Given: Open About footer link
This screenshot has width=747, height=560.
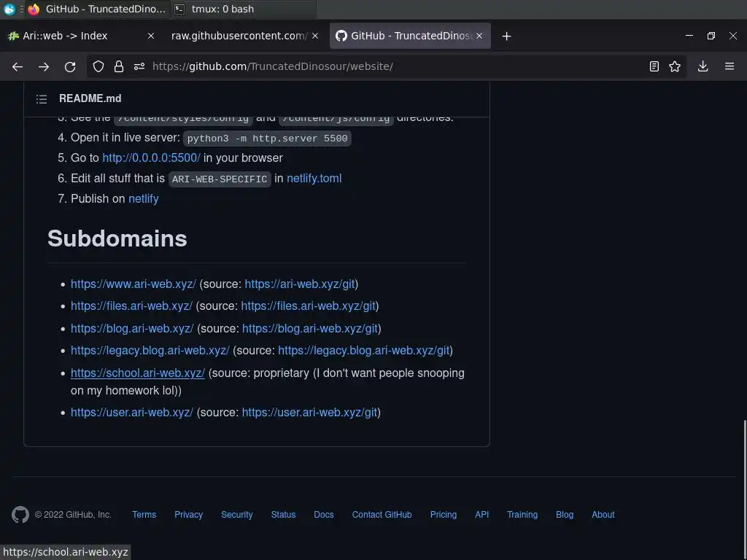Looking at the screenshot, I should pos(603,515).
